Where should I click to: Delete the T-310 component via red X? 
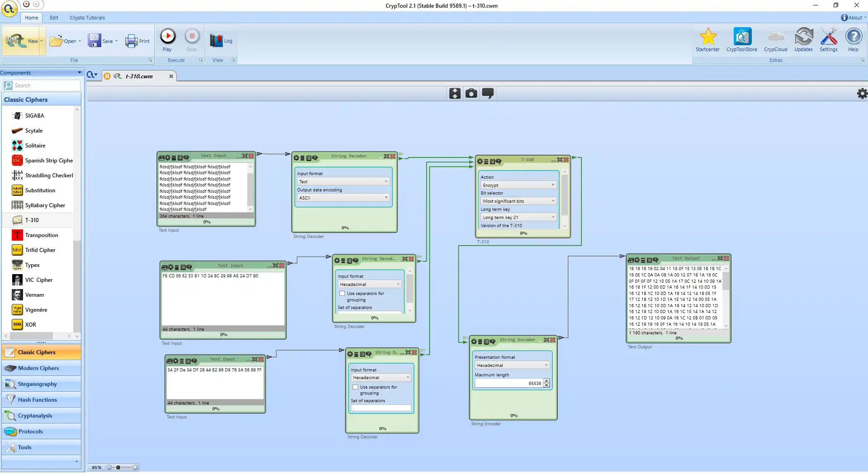point(566,160)
